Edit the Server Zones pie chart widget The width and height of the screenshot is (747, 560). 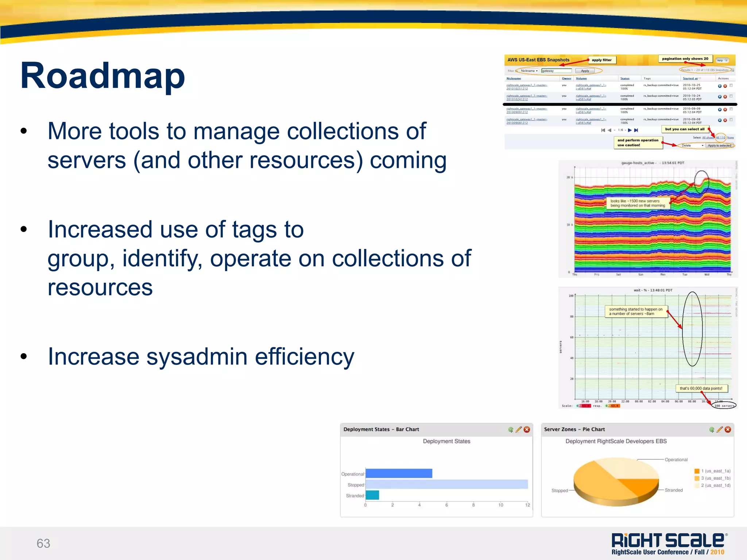(x=720, y=429)
